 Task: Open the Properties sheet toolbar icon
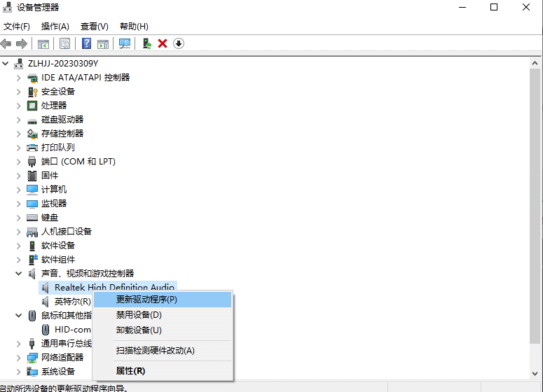point(64,43)
